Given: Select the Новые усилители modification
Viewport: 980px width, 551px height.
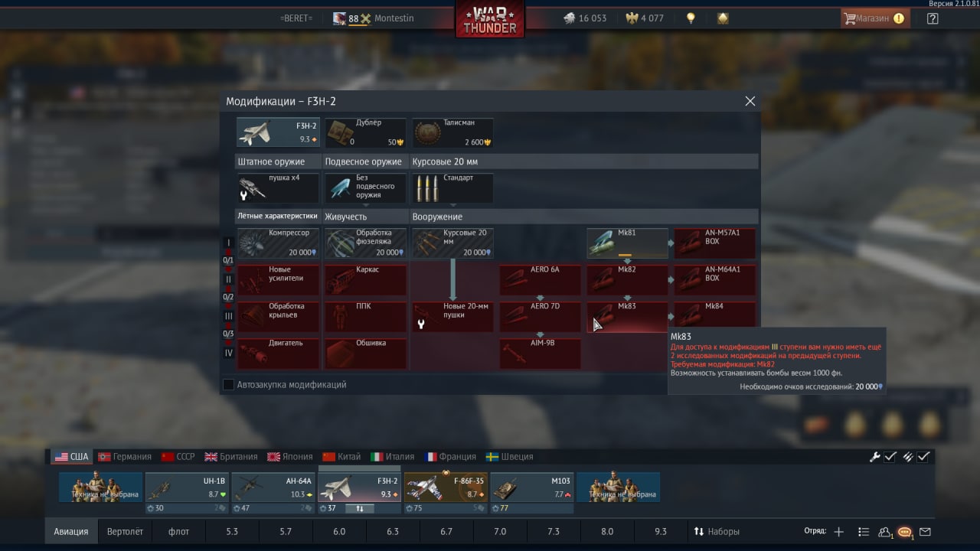Looking at the screenshot, I should tap(278, 280).
